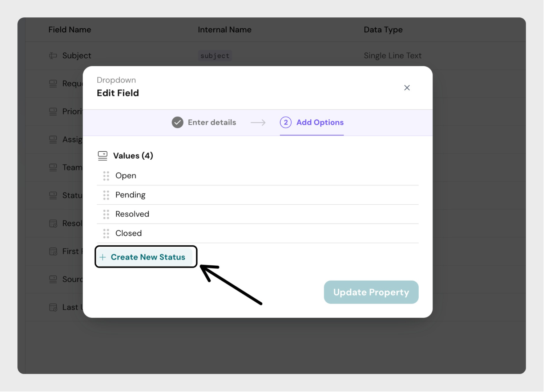
Task: Close the Edit Field dialog
Action: [407, 88]
